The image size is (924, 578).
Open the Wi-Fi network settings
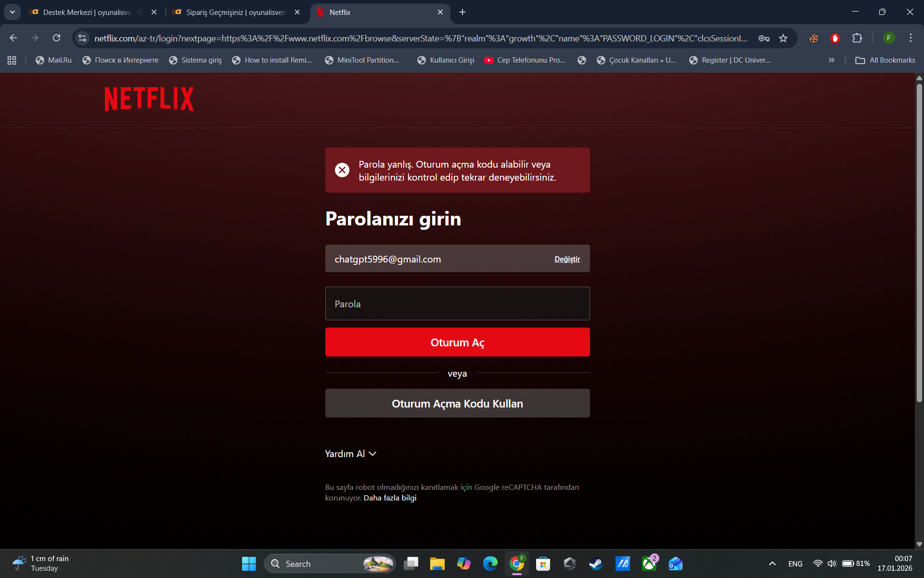tap(818, 564)
